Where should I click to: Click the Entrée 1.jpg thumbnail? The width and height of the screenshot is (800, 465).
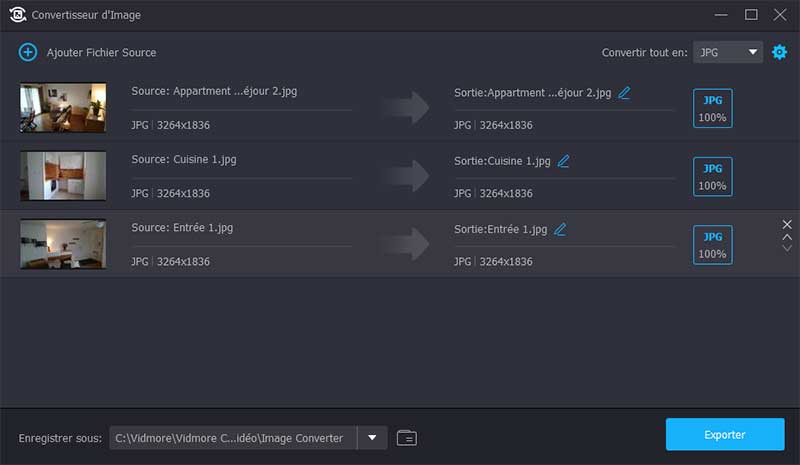point(63,244)
